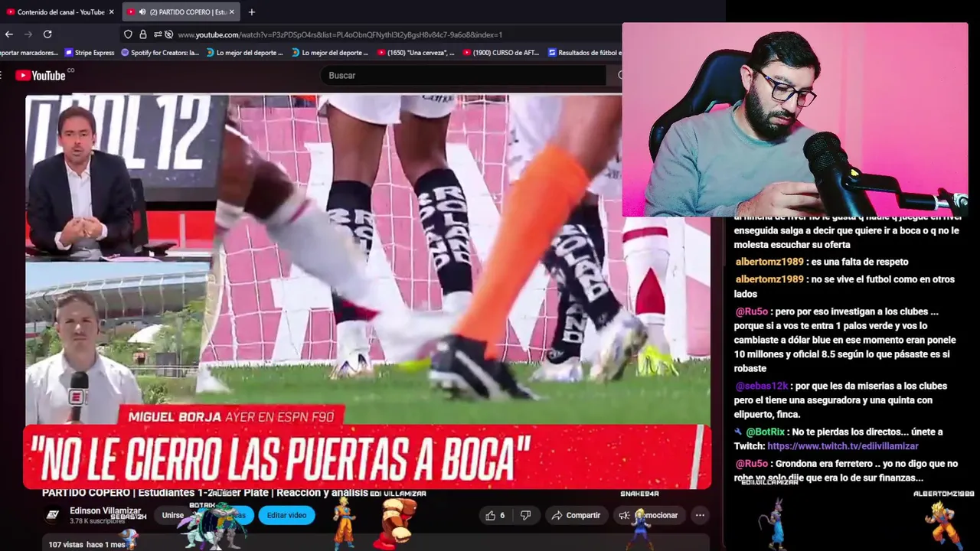Reload the page with the refresh icon
The width and height of the screenshot is (980, 551).
[47, 34]
